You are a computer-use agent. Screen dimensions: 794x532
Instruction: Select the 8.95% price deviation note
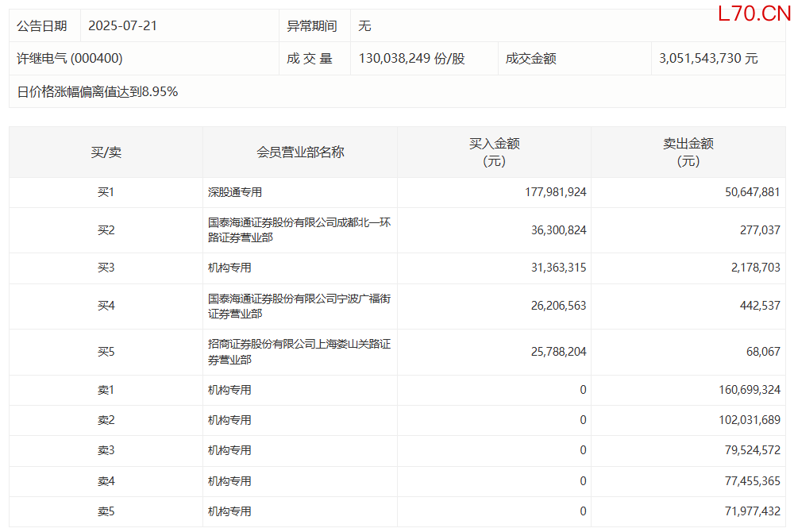pyautogui.click(x=98, y=92)
